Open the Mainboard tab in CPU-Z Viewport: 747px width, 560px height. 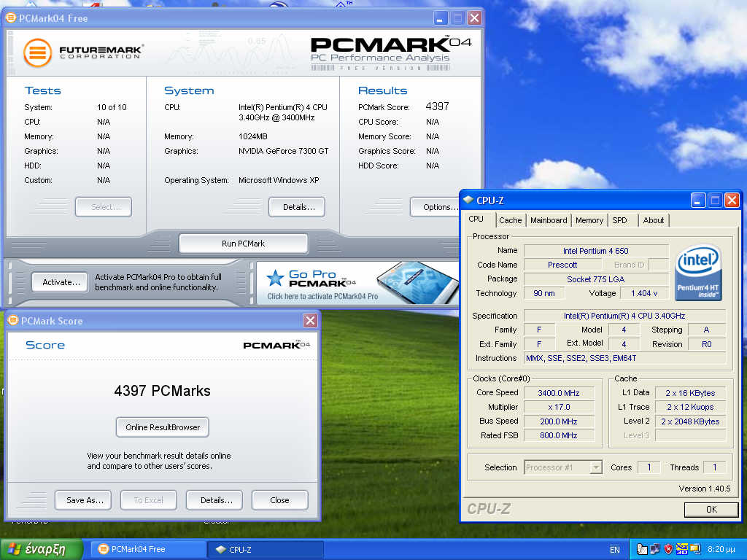click(549, 220)
